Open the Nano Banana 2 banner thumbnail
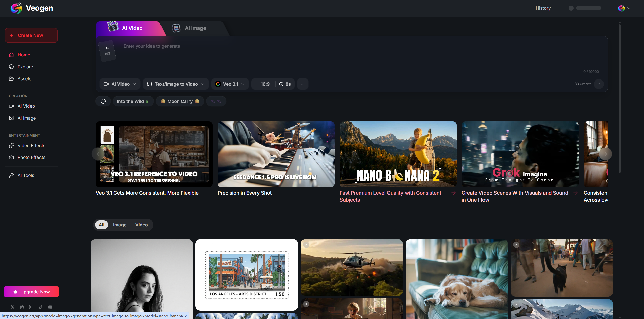644x319 pixels. pyautogui.click(x=398, y=154)
